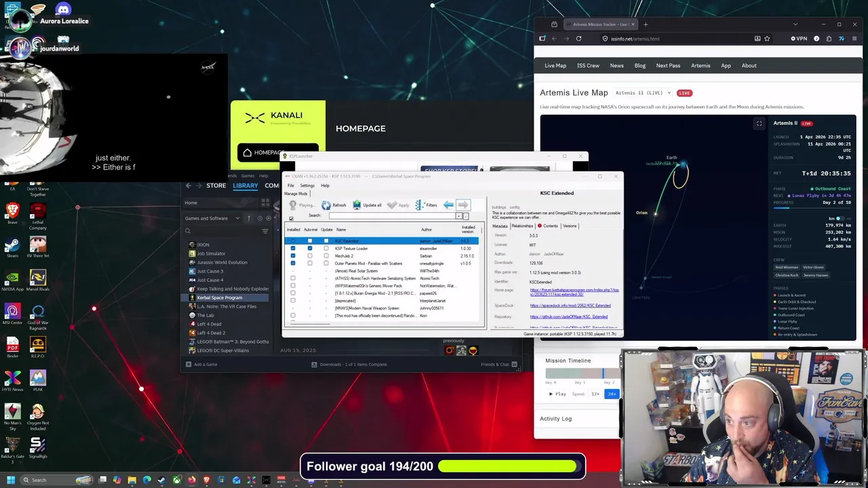Toggle Installed checkbox for Outer Planets Mod

click(293, 264)
